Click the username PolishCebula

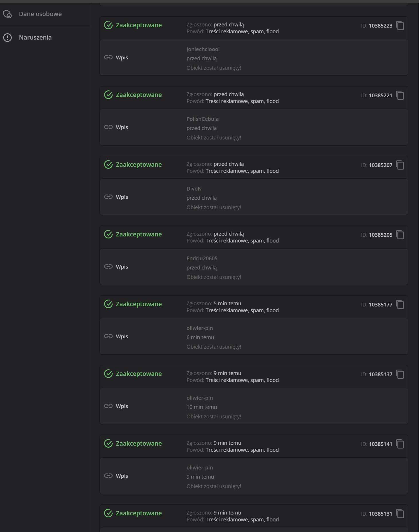202,119
